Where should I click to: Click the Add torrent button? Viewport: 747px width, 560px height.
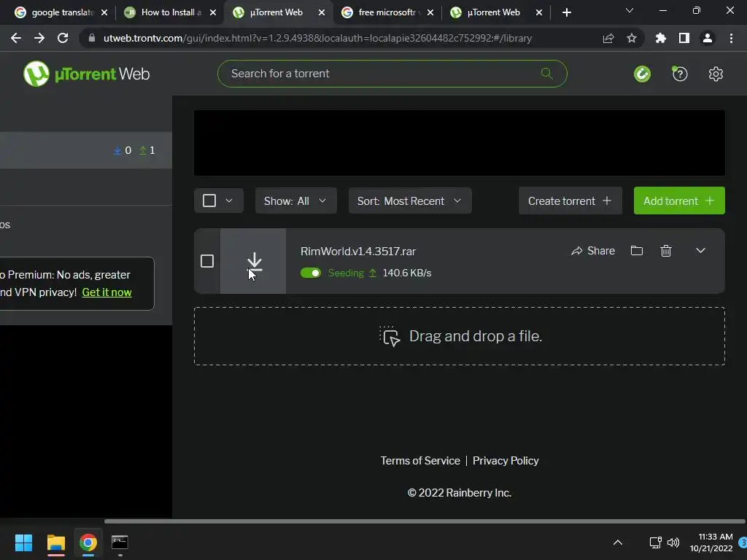[679, 201]
